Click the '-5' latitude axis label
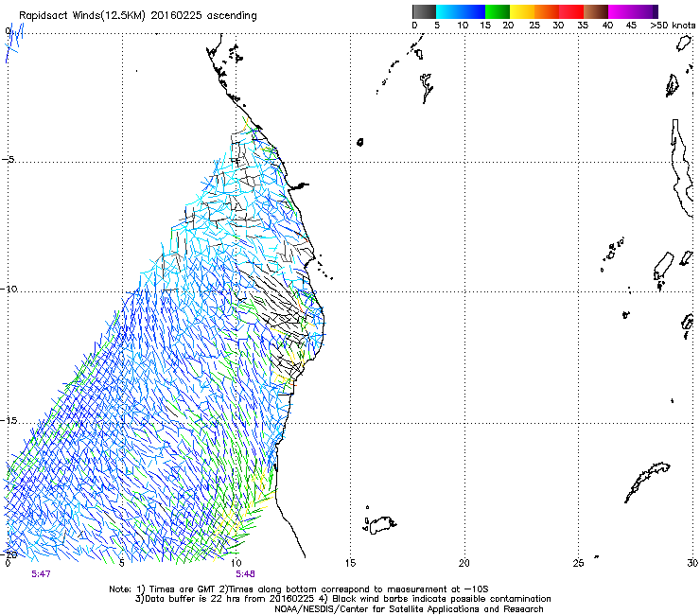Screen dimensions: 700x615 coord(9,160)
